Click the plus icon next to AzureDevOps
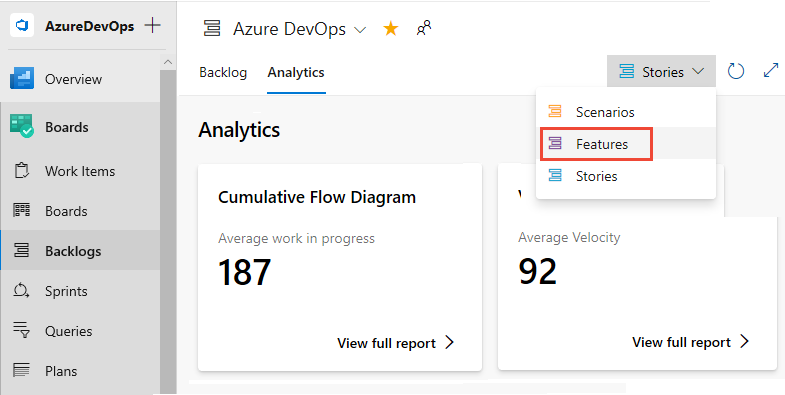 152,26
